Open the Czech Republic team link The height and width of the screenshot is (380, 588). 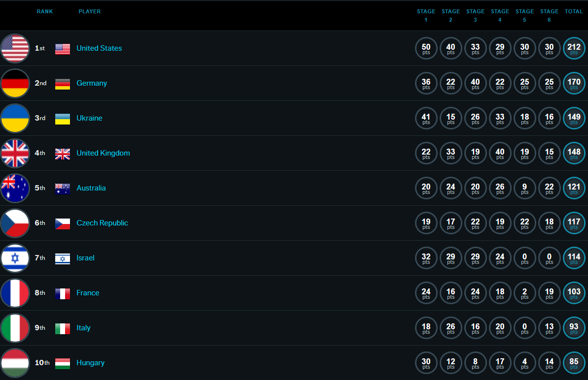(x=103, y=223)
